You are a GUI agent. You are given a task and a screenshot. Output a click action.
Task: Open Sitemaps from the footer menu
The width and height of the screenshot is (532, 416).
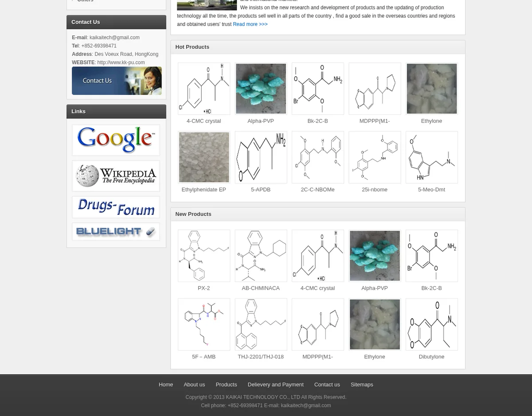[362, 385]
